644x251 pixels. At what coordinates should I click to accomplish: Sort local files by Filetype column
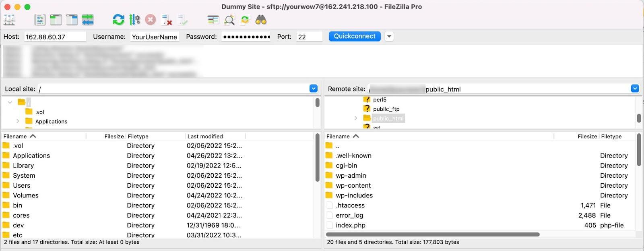[155, 136]
